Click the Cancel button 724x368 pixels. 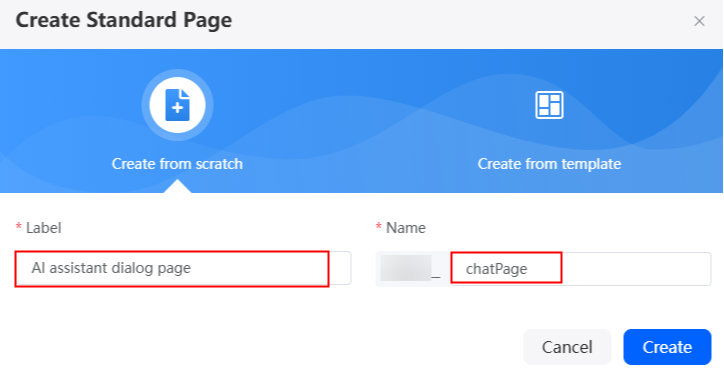coord(567,347)
